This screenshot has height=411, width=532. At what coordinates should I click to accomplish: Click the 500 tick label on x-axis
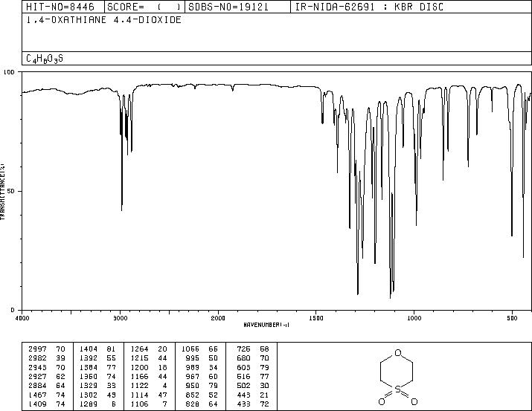[512, 318]
